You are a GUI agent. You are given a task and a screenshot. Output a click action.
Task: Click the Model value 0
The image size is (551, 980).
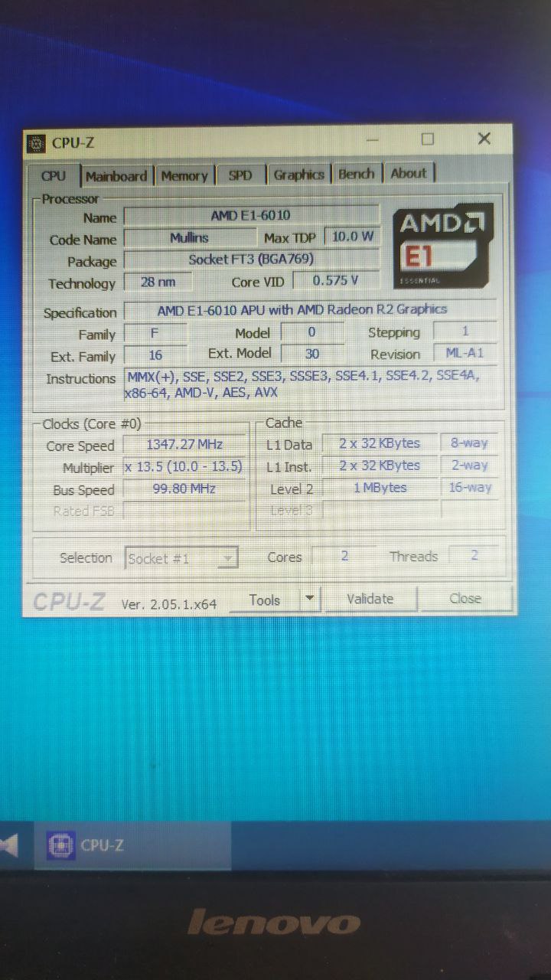coord(311,332)
